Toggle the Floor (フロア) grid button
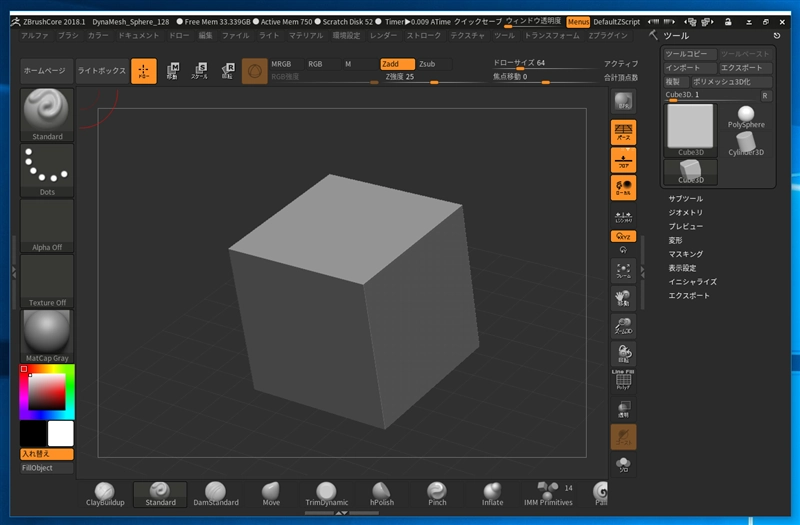This screenshot has height=525, width=800. [623, 160]
